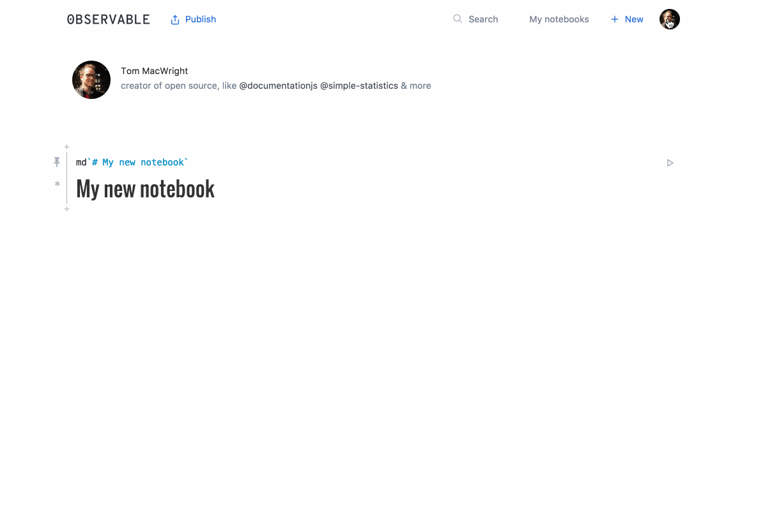Click Tom MacWright's large profile photo
Image resolution: width=772 pixels, height=532 pixels.
(x=91, y=80)
